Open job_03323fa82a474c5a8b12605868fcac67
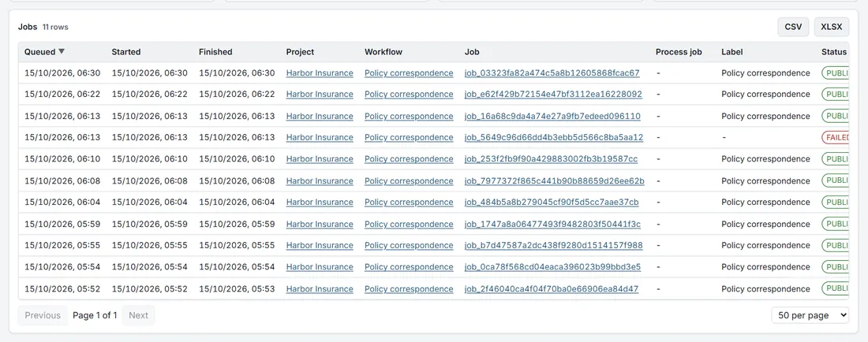868x342 pixels. pos(552,73)
